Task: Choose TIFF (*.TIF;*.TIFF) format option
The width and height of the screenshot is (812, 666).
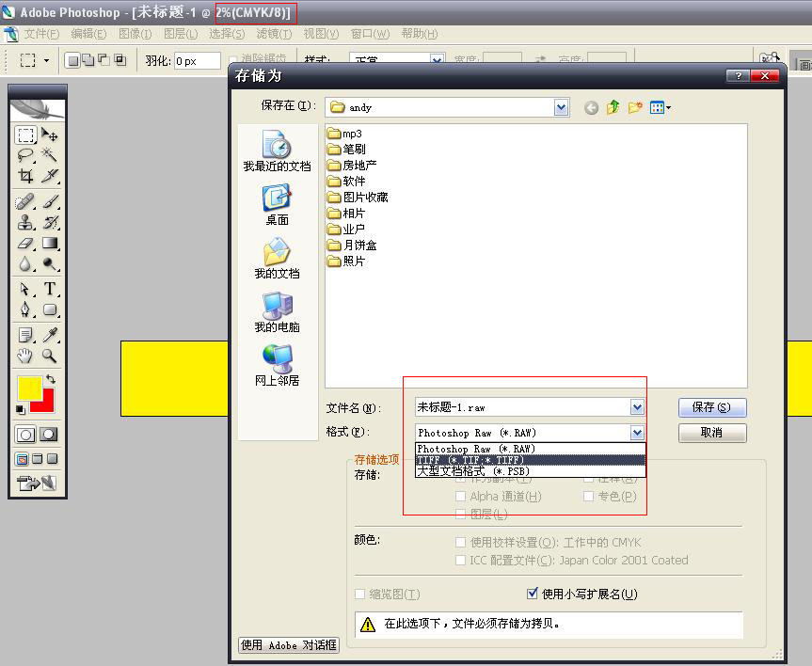Action: point(531,460)
